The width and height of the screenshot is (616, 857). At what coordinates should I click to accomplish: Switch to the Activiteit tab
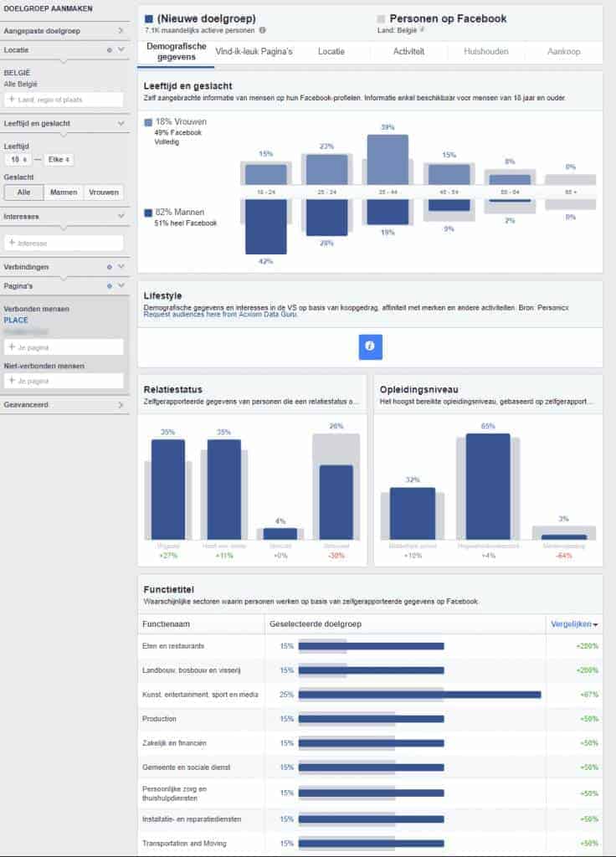click(x=408, y=52)
